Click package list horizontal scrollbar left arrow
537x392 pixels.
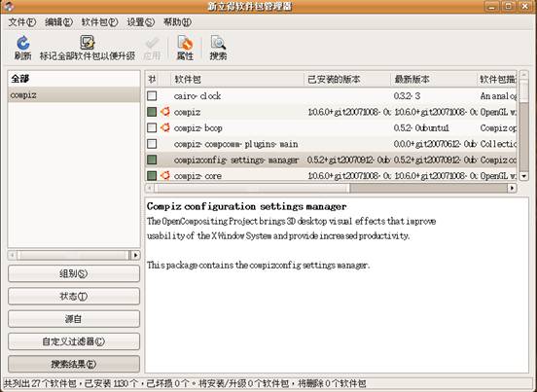(x=150, y=188)
